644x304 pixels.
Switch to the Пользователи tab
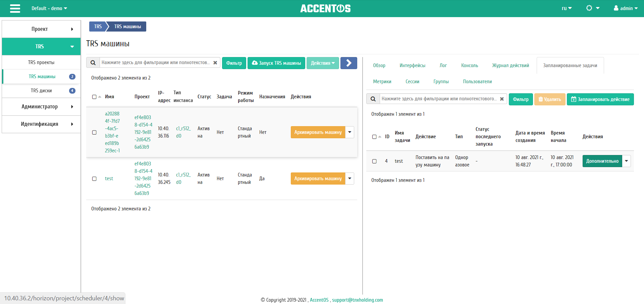coord(477,82)
